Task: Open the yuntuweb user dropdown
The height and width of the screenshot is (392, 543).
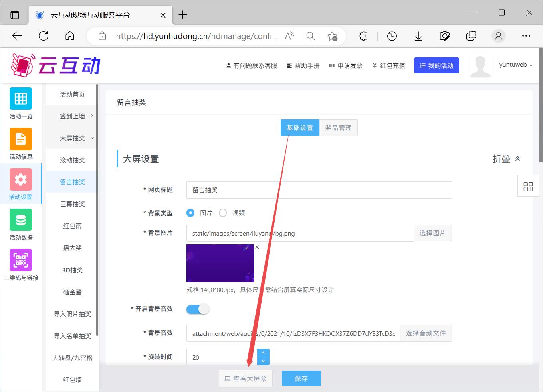Action: click(516, 65)
